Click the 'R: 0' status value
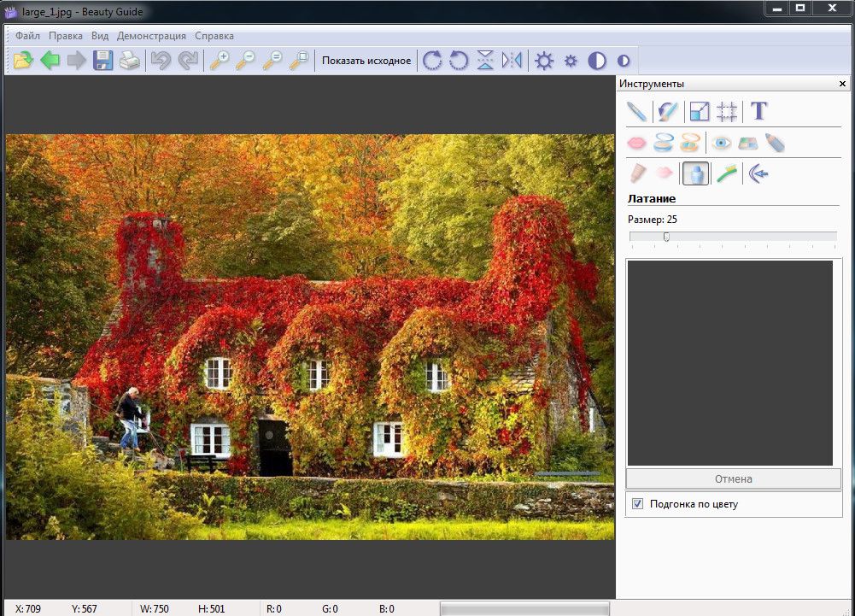Screen dimensions: 855x616 click(x=273, y=608)
